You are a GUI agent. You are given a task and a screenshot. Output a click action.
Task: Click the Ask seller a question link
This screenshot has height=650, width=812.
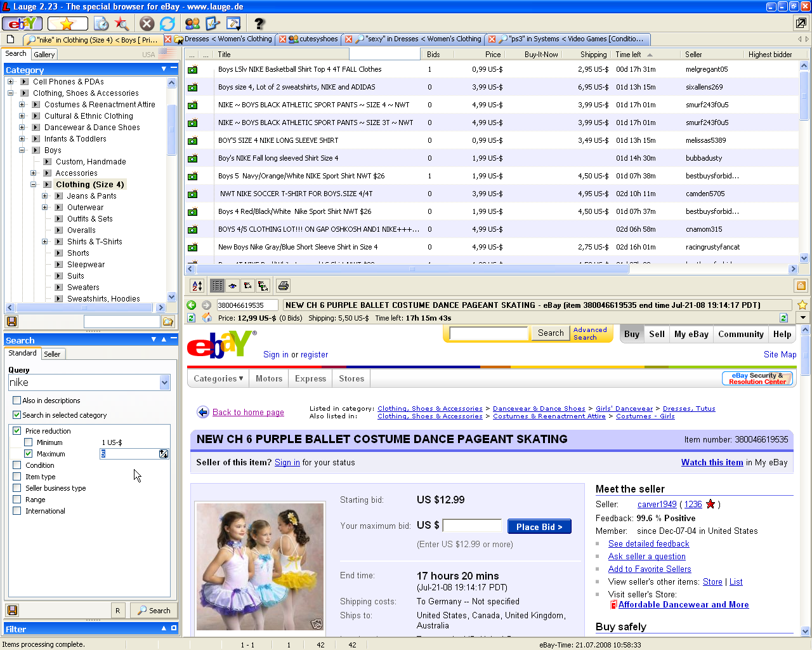tap(646, 557)
